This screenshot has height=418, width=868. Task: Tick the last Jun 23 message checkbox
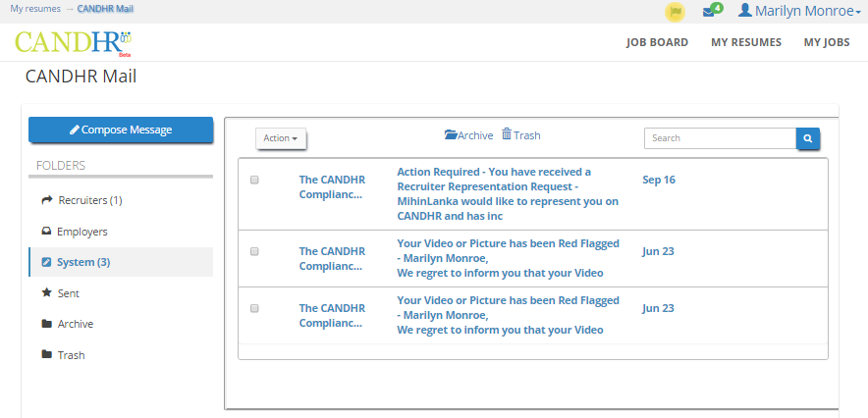coord(254,308)
